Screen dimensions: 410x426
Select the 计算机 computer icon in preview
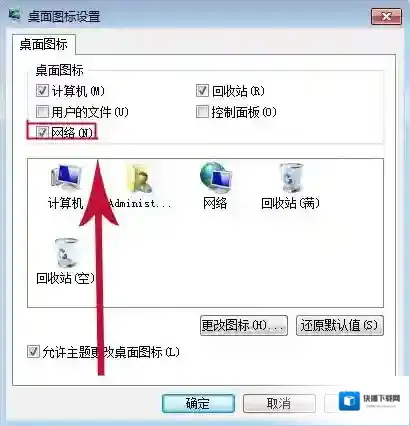[x=66, y=179]
